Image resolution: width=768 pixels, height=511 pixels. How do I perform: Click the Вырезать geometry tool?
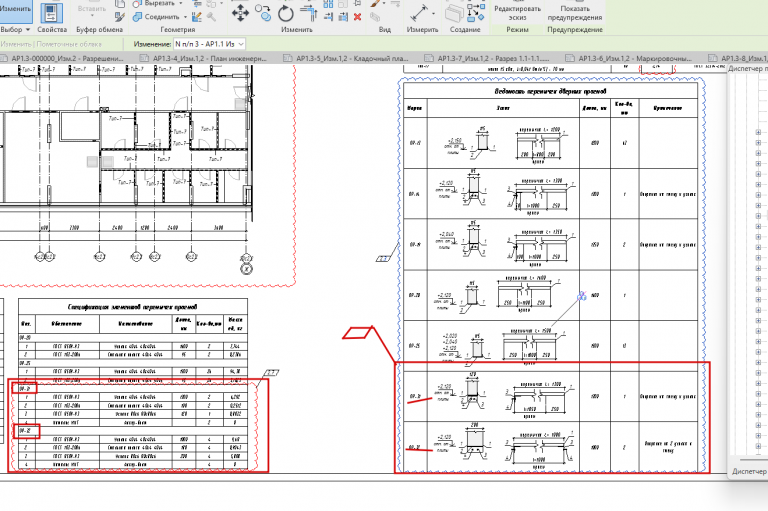coord(154,3)
